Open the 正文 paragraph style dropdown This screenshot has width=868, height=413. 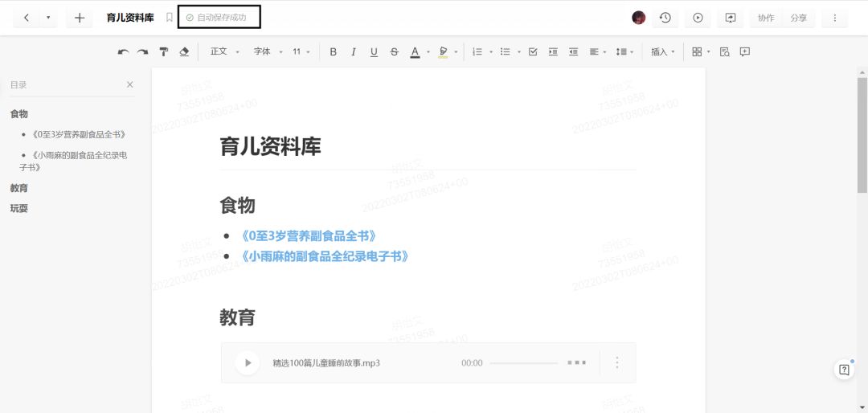click(224, 51)
